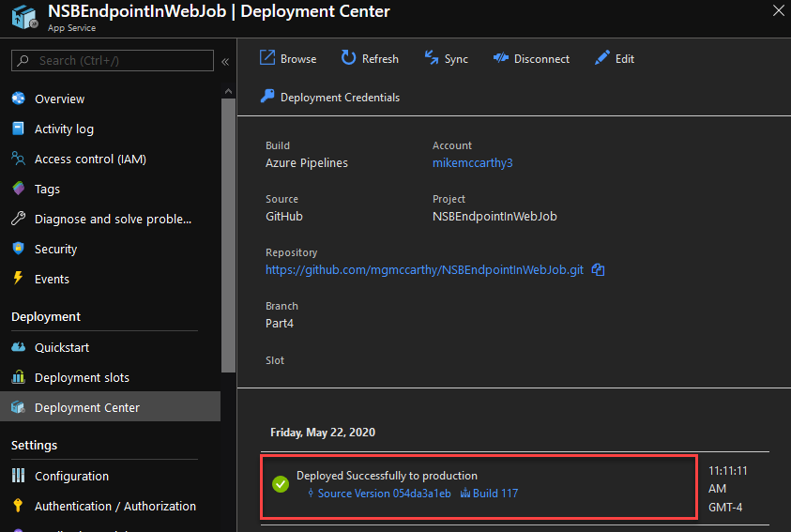Click the search magnifier icon
The width and height of the screenshot is (791, 532).
click(x=23, y=60)
